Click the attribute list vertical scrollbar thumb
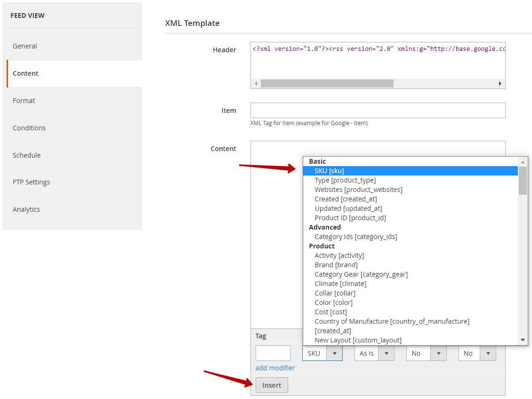The image size is (532, 399). coord(523,180)
